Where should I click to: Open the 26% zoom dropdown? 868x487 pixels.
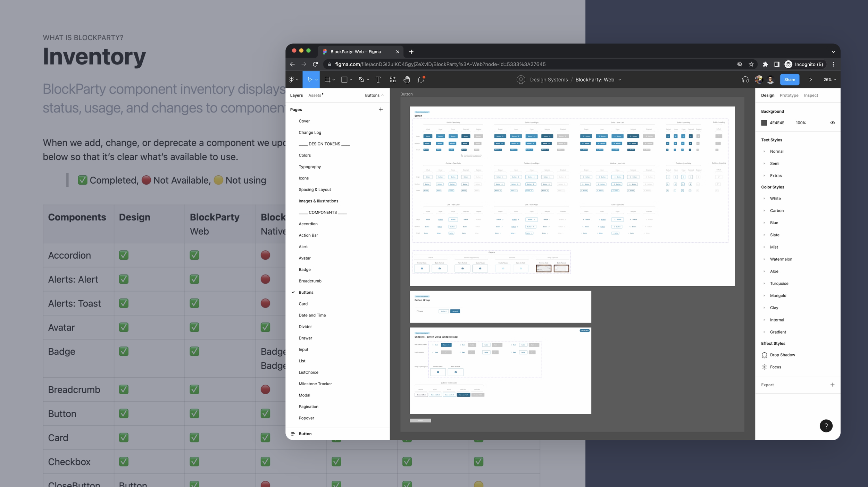tap(829, 80)
